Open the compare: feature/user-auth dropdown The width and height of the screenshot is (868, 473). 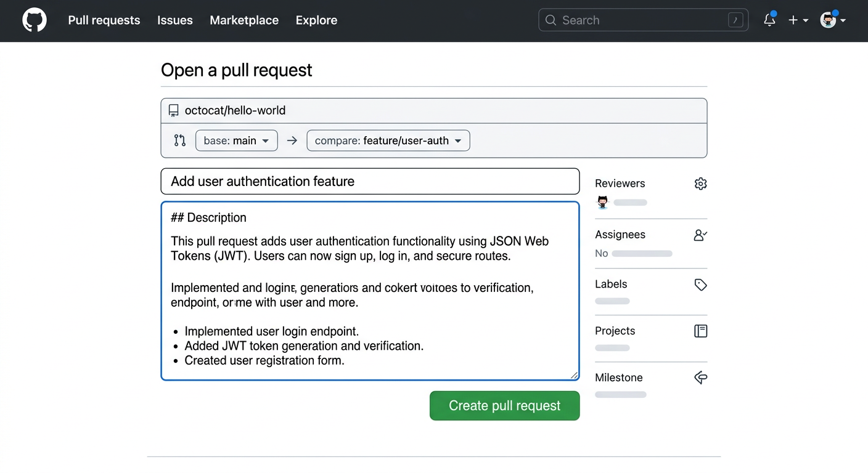click(x=388, y=140)
